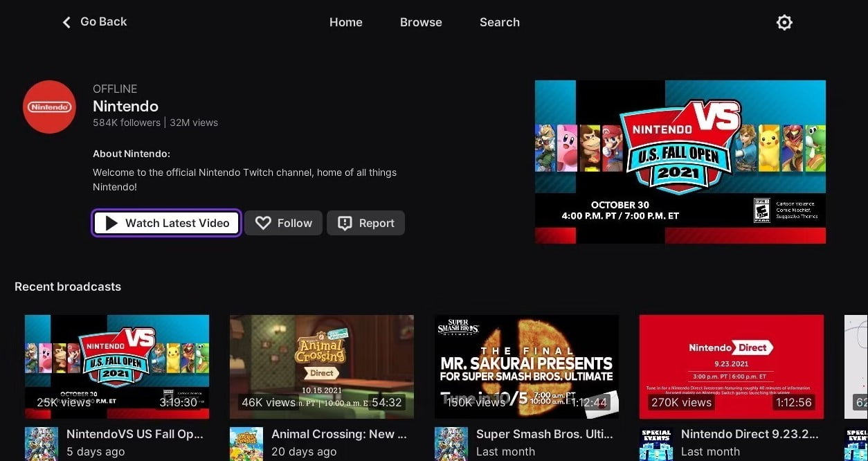Click the '54:32' duration badge
This screenshot has height=461, width=868.
(x=386, y=402)
